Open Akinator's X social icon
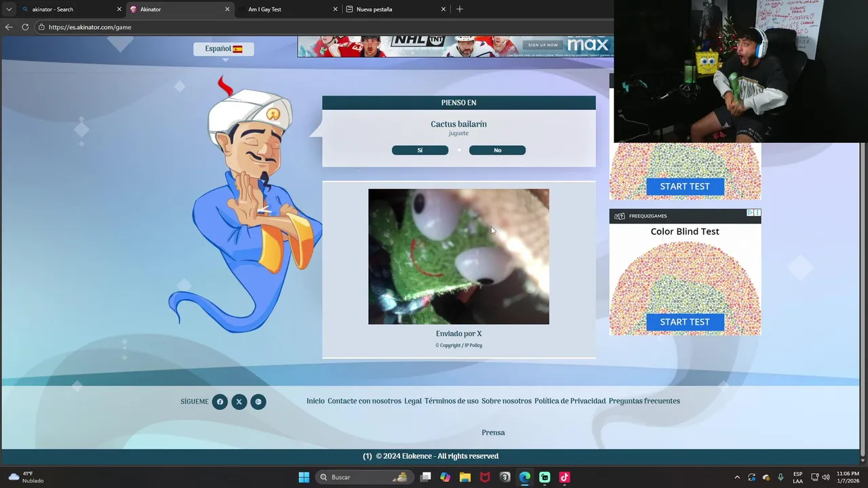Viewport: 868px width, 488px height. (239, 402)
